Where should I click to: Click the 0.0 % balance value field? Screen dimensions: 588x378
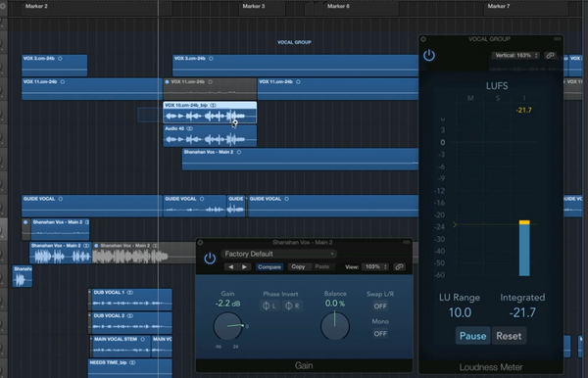point(335,303)
